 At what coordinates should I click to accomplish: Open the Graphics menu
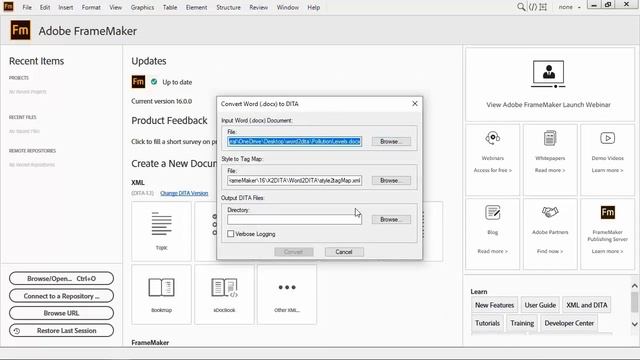142,7
